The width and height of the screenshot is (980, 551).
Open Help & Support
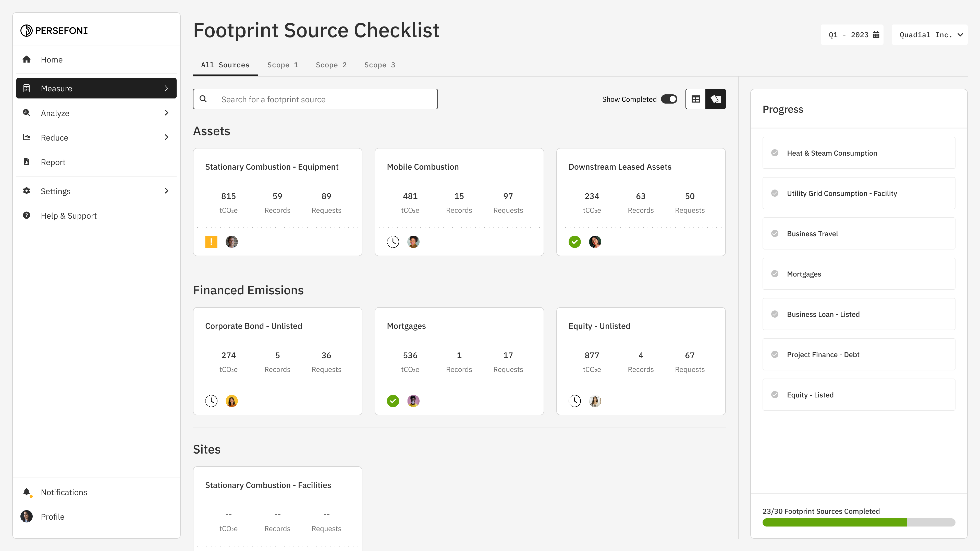click(68, 216)
